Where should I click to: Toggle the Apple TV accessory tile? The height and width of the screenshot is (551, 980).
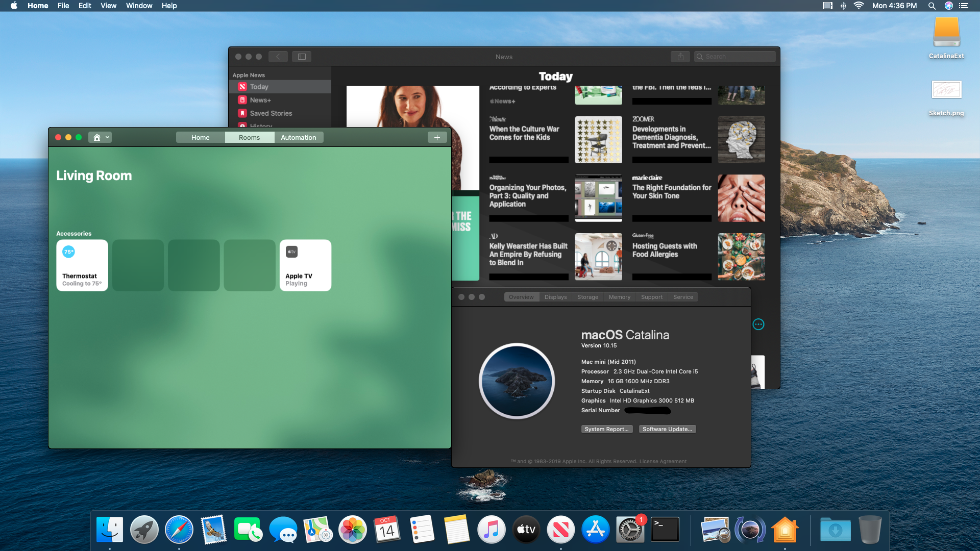(305, 265)
